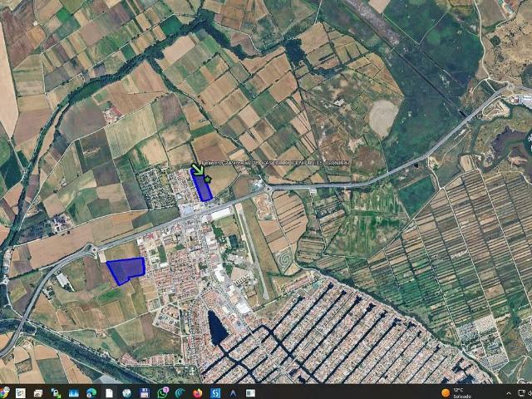532x399 pixels.
Task: Open the stacked photos taskbar icon
Action: coord(38,393)
